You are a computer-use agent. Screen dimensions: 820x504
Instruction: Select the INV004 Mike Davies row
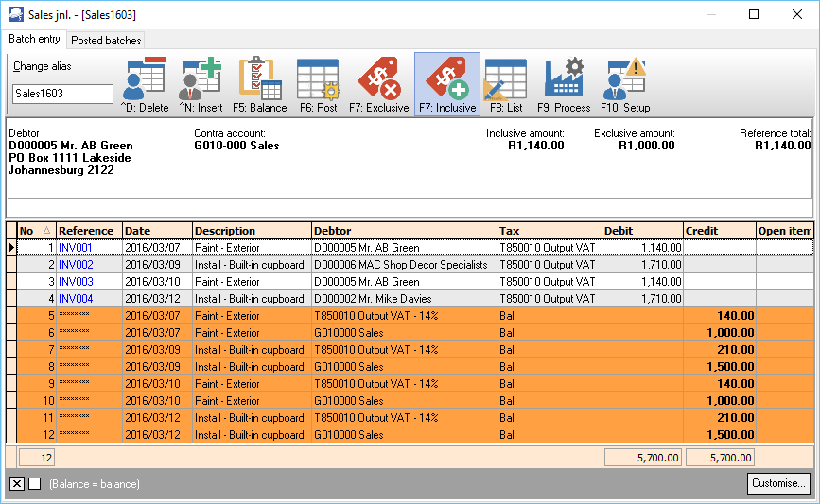[x=404, y=299]
